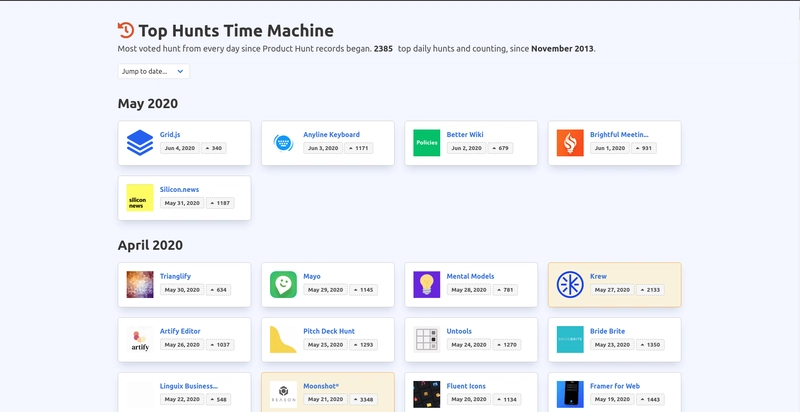Click the Trianglify colorful thumbnail
Screen dimensions: 800x412
point(140,285)
